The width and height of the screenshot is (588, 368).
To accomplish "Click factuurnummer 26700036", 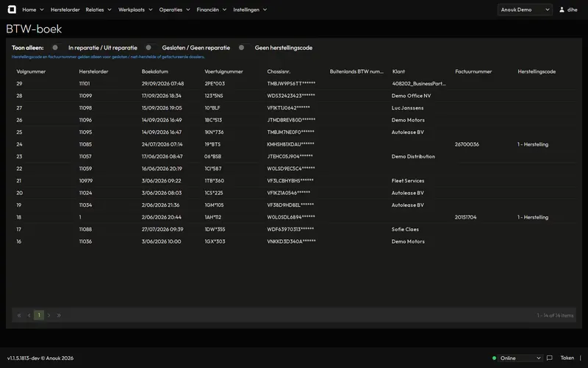I will [x=467, y=144].
